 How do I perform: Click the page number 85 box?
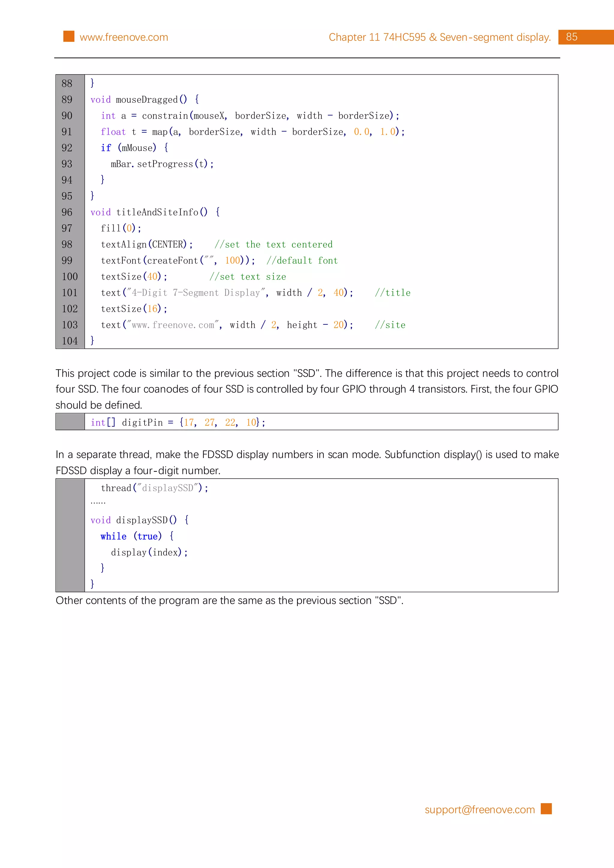(x=571, y=37)
